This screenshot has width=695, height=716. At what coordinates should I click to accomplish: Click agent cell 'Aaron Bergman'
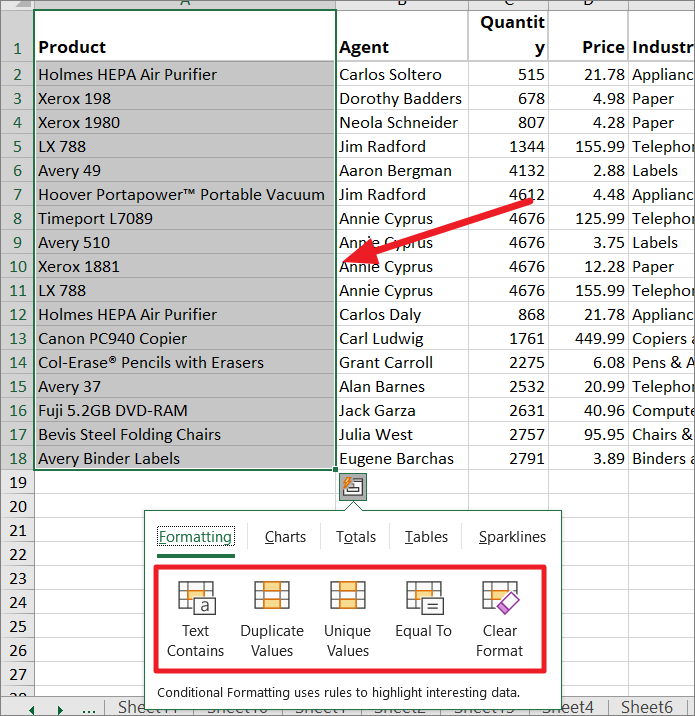click(x=402, y=170)
